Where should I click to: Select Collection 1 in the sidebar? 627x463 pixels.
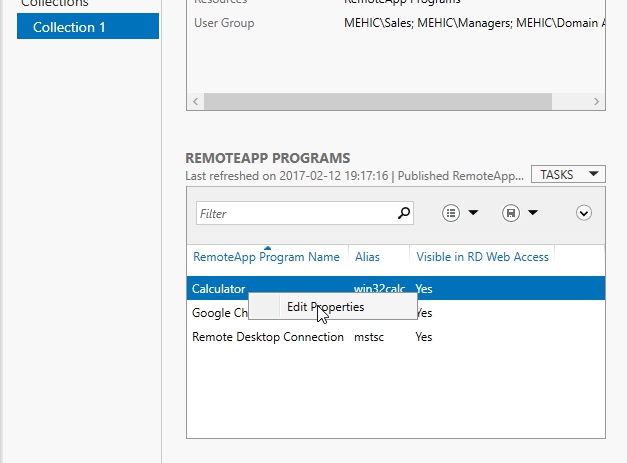[87, 27]
